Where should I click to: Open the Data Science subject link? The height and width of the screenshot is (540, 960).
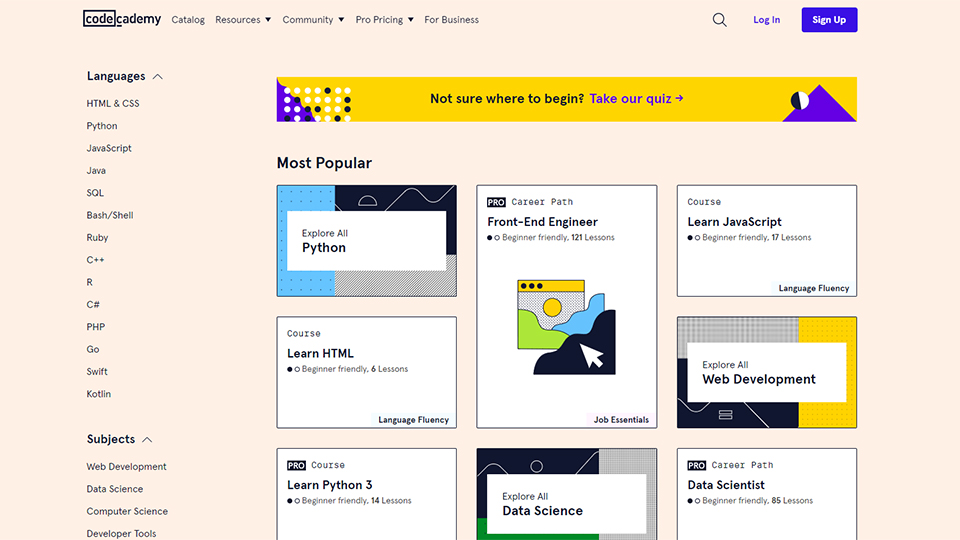pyautogui.click(x=114, y=489)
